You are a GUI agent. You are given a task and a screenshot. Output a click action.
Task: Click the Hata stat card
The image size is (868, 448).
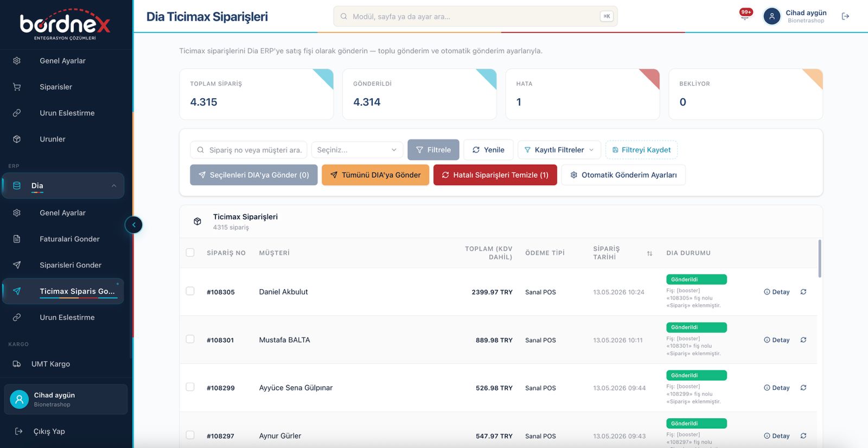pyautogui.click(x=583, y=94)
